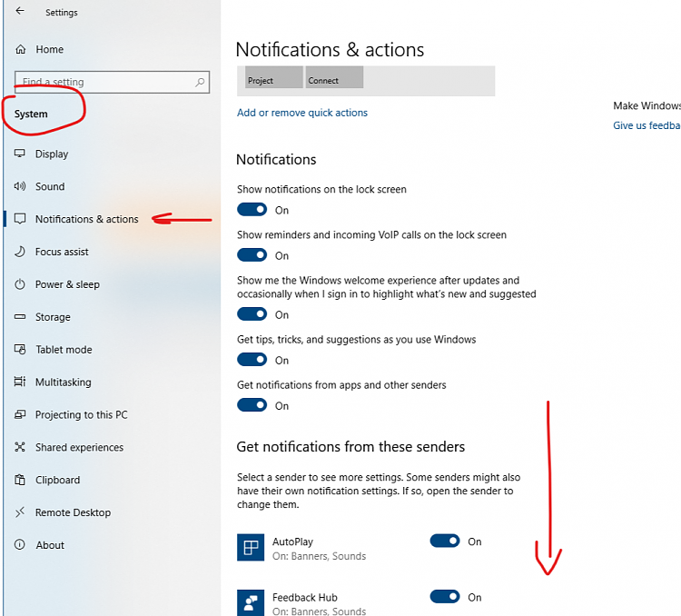Screen dimensions: 681x616
Task: Click the Find a setting search box
Action: (112, 82)
